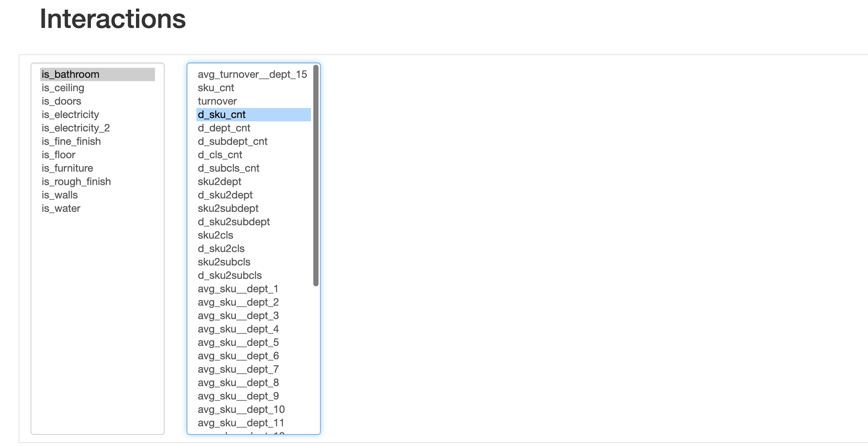The image size is (868, 446).
Task: Select is_bathroom in the left list
Action: point(70,74)
